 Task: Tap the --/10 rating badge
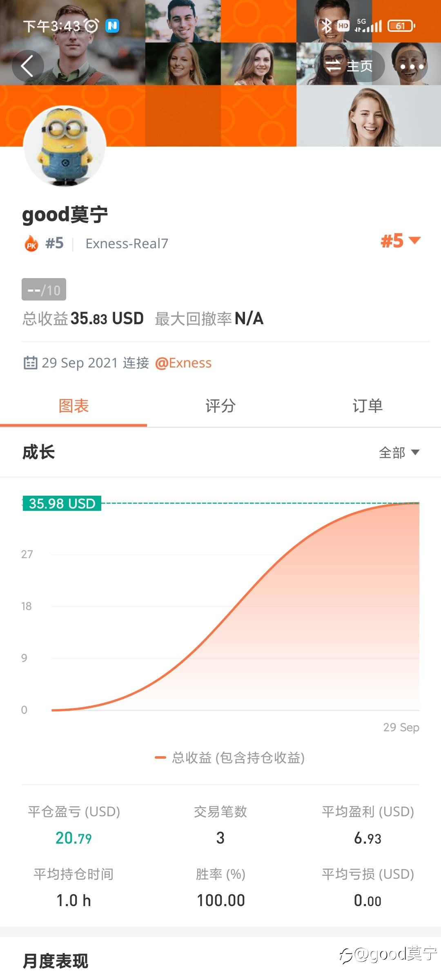44,290
